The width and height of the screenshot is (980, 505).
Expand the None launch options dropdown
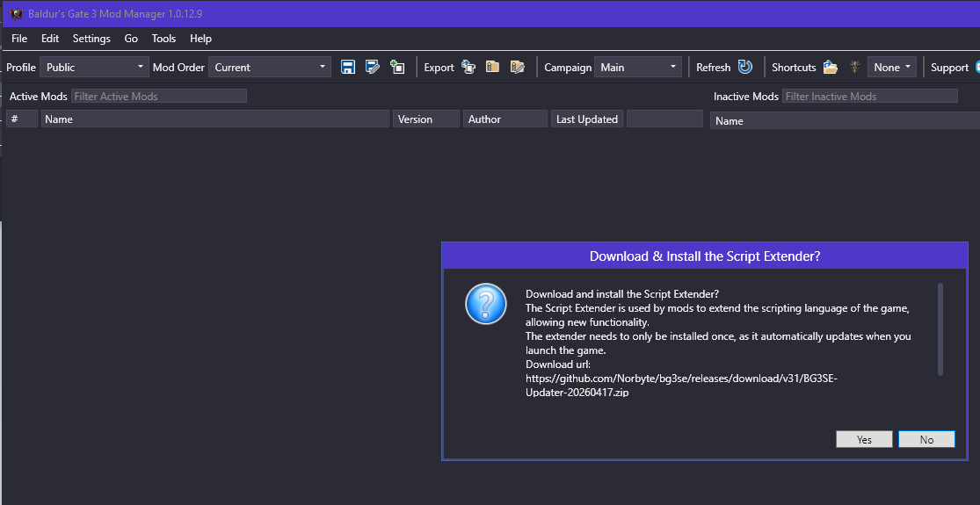892,67
